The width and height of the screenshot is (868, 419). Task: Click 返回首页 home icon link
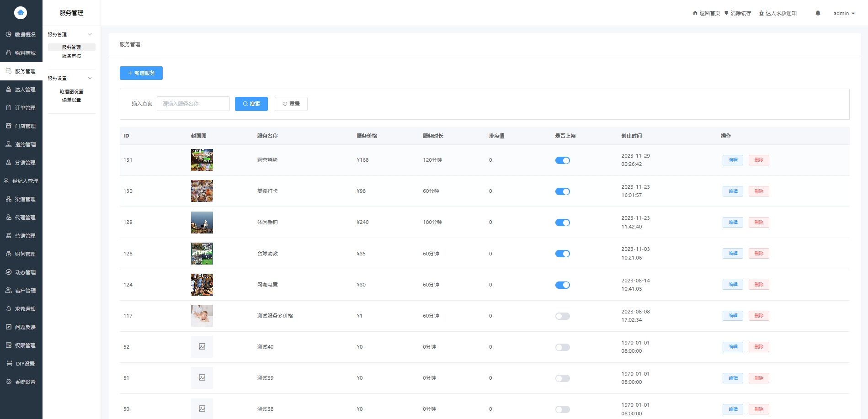tap(706, 13)
